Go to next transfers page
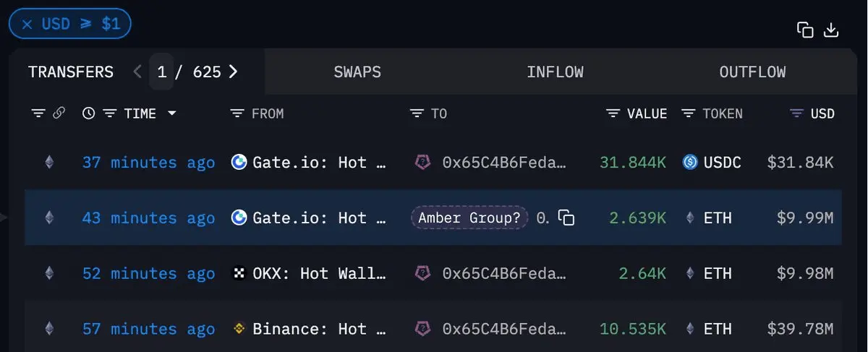This screenshot has width=868, height=352. (233, 72)
